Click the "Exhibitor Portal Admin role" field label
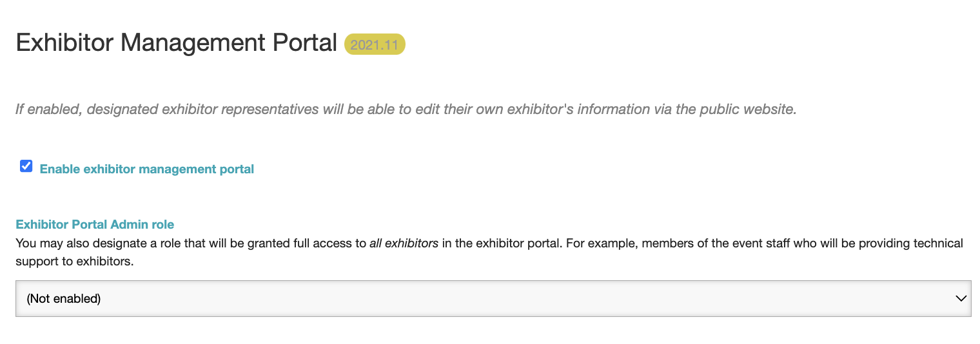Viewport: 980px width, 344px height. 95,224
